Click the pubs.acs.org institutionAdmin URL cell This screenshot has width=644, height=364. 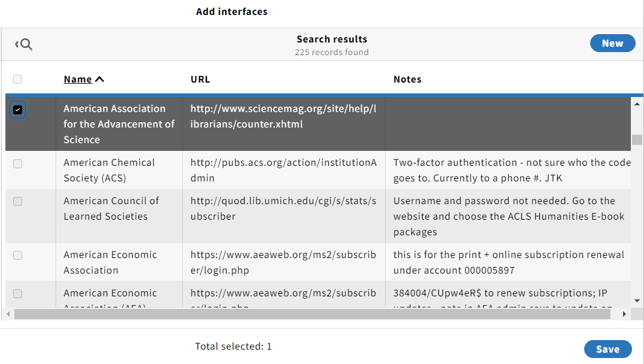click(x=284, y=170)
